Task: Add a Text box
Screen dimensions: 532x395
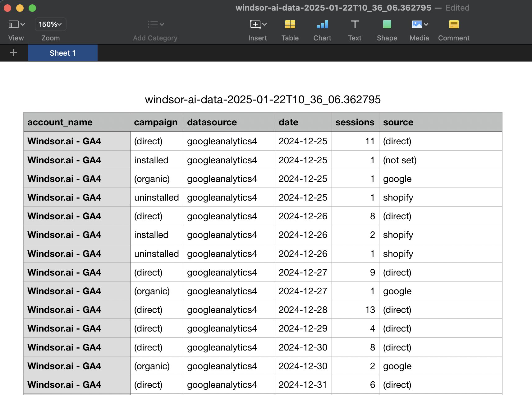Action: 355,24
